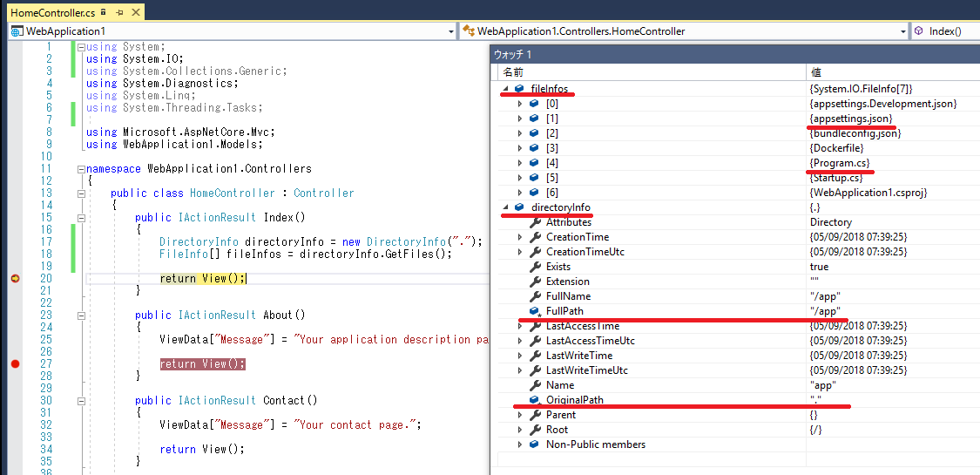Click the 名前 column header
Image resolution: width=980 pixels, height=475 pixels.
[x=513, y=72]
